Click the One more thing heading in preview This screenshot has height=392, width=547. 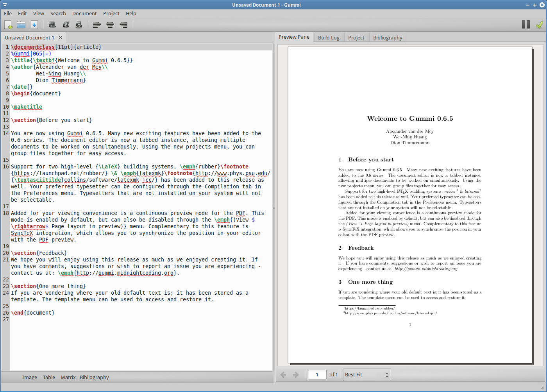pyautogui.click(x=370, y=282)
